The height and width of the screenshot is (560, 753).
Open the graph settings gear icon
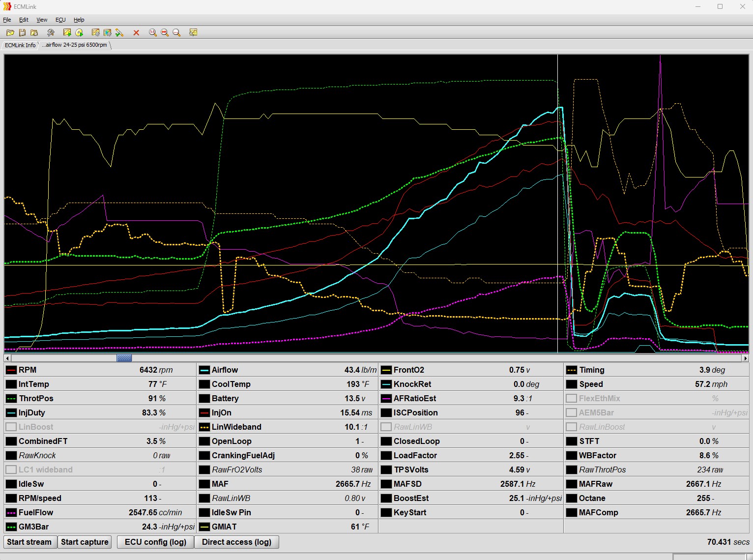(95, 32)
